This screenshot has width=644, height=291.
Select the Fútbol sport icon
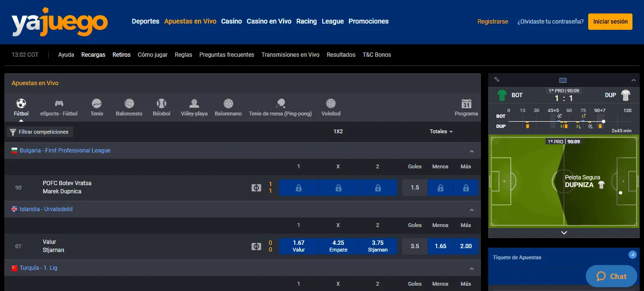coord(21,103)
